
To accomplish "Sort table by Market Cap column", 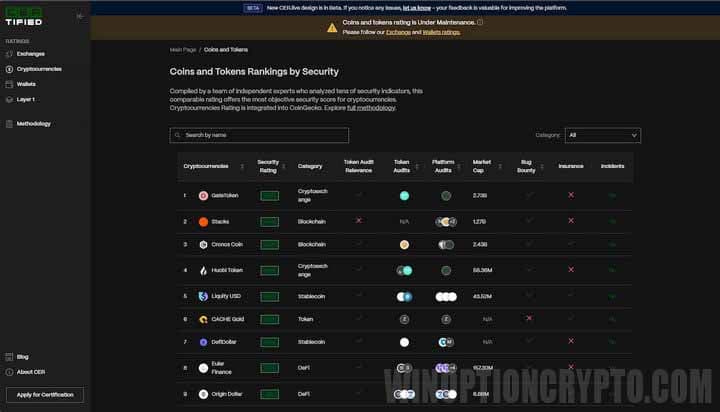I will 482,165.
